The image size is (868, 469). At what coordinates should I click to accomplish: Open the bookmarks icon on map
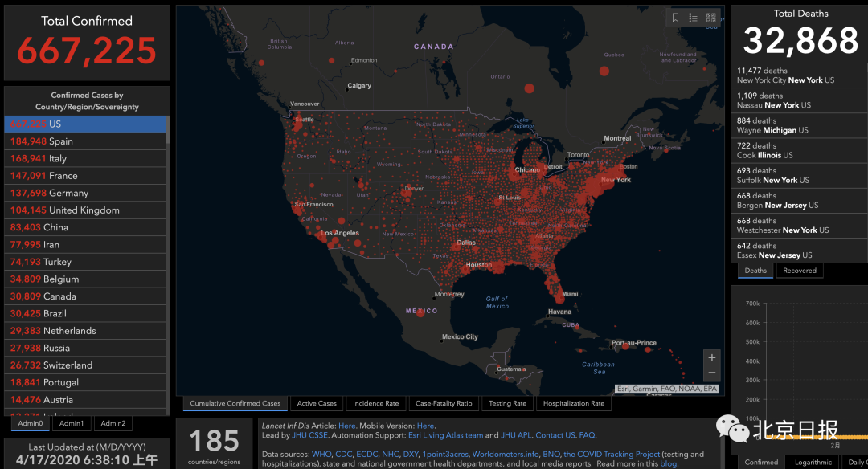[675, 18]
